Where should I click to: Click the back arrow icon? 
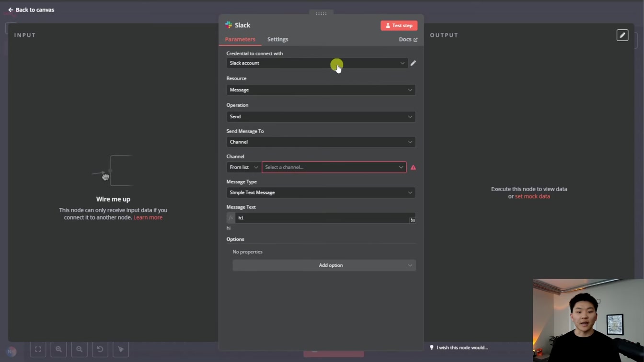[x=11, y=10]
